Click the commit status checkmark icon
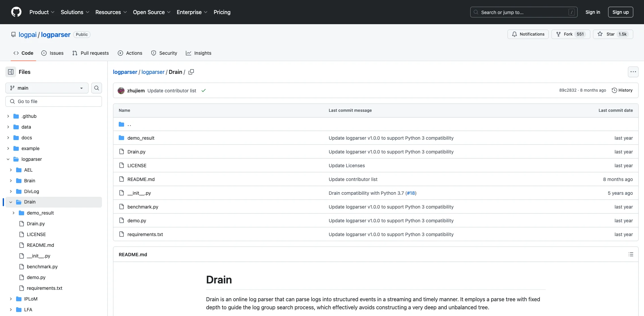The width and height of the screenshot is (644, 316). point(204,91)
